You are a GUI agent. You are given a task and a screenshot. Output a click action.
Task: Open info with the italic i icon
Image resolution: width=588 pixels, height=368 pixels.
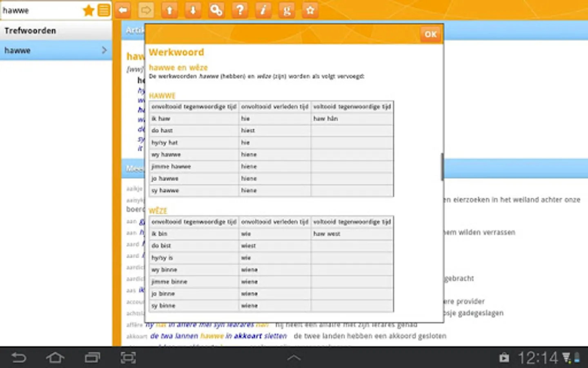pos(263,10)
